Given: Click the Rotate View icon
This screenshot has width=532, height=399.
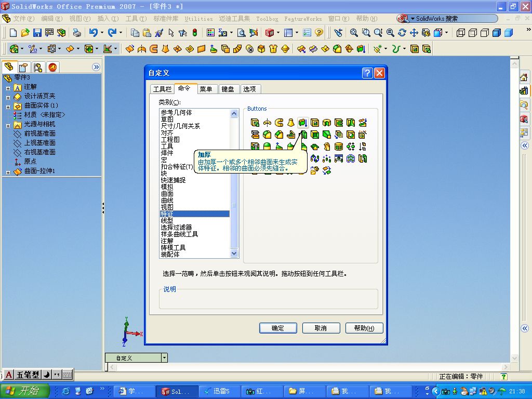Looking at the screenshot, I should click(402, 33).
